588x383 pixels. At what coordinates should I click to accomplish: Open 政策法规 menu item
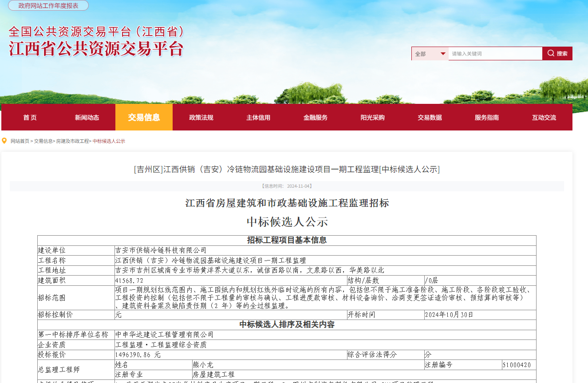click(201, 118)
